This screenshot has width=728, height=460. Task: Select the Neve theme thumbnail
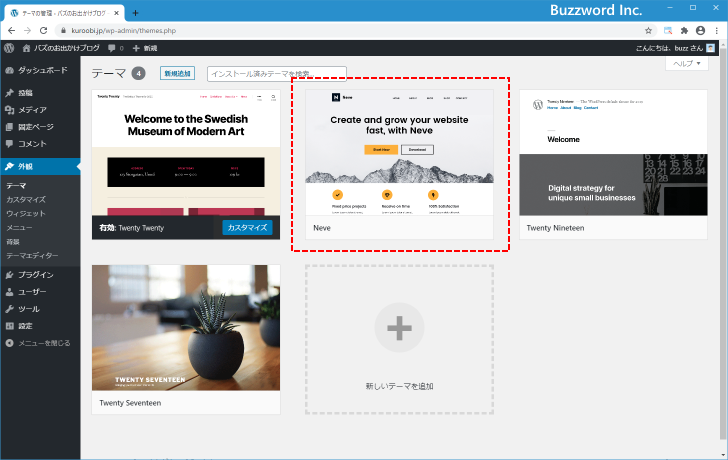(399, 152)
